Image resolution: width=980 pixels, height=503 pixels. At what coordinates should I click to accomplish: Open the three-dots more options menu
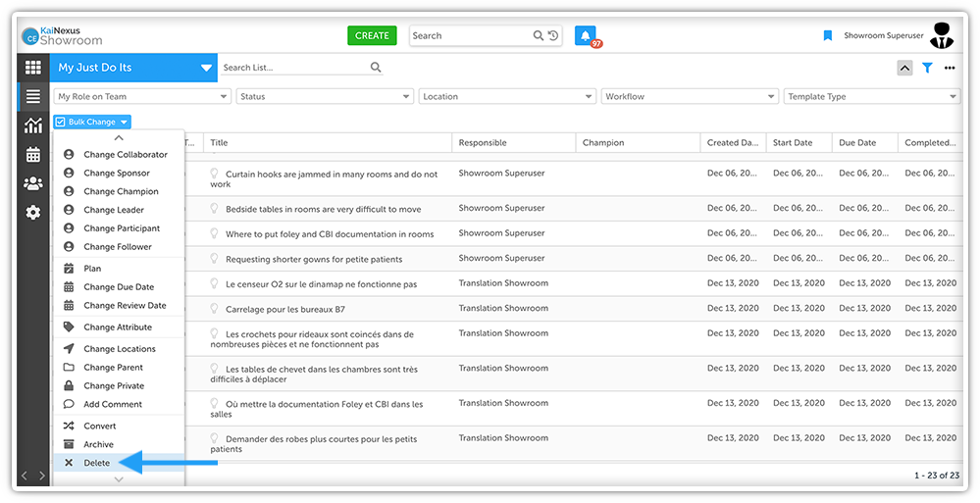950,68
